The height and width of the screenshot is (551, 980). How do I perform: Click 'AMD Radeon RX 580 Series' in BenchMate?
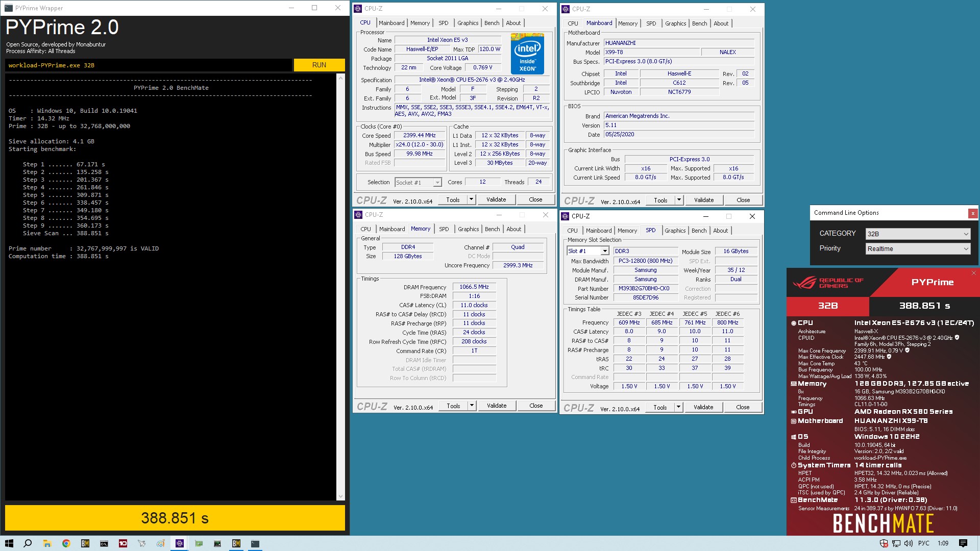(x=903, y=411)
